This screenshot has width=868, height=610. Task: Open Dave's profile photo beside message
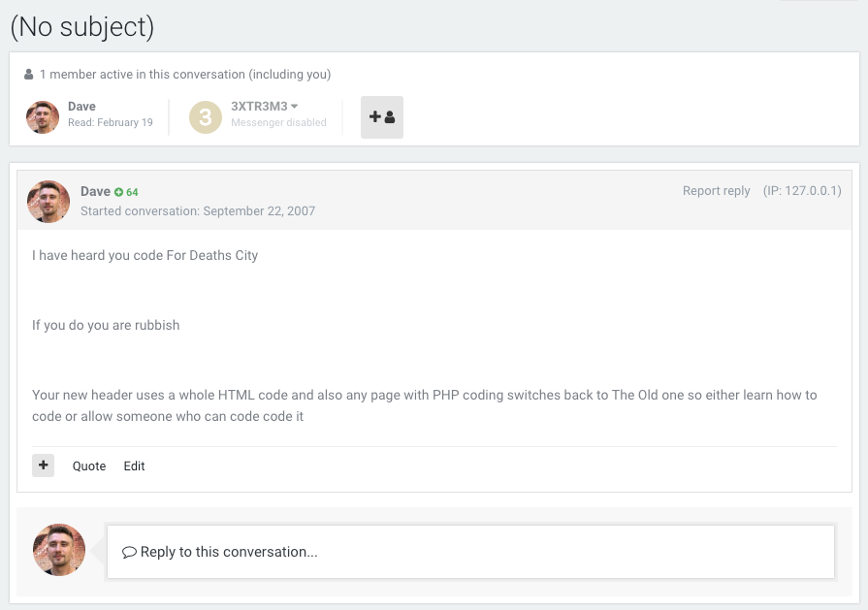click(x=48, y=201)
